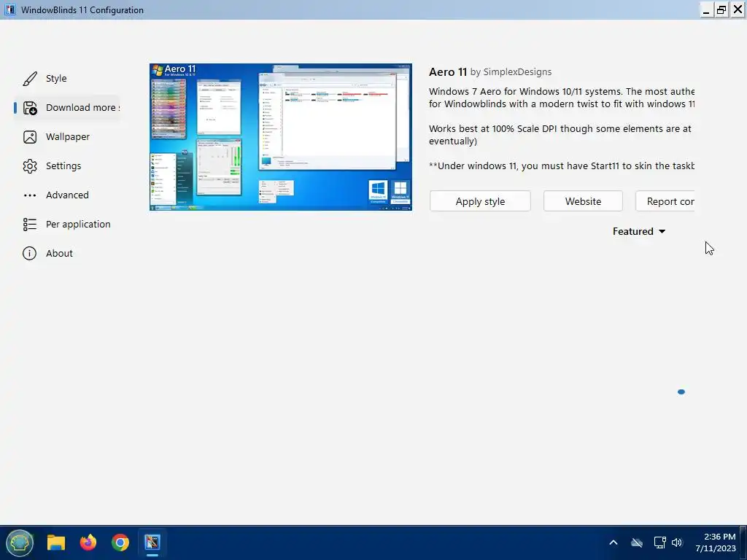Show the About page
The height and width of the screenshot is (560, 747).
[59, 253]
